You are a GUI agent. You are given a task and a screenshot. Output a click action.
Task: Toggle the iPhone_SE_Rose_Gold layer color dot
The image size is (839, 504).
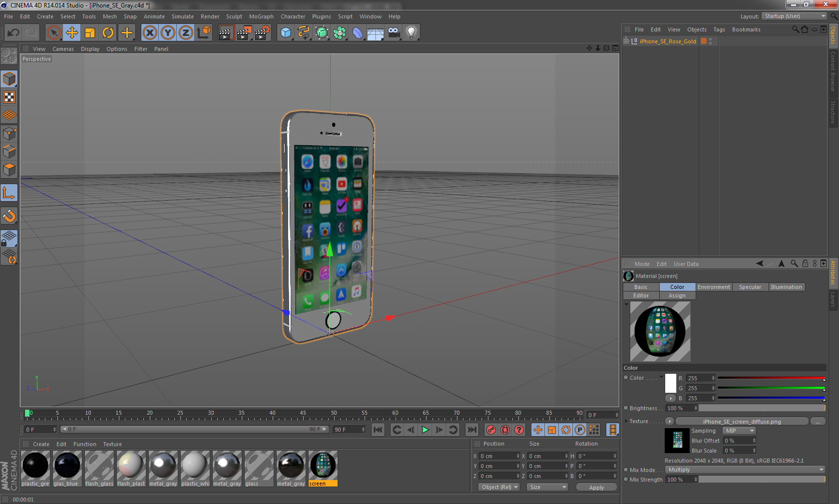[x=704, y=41]
